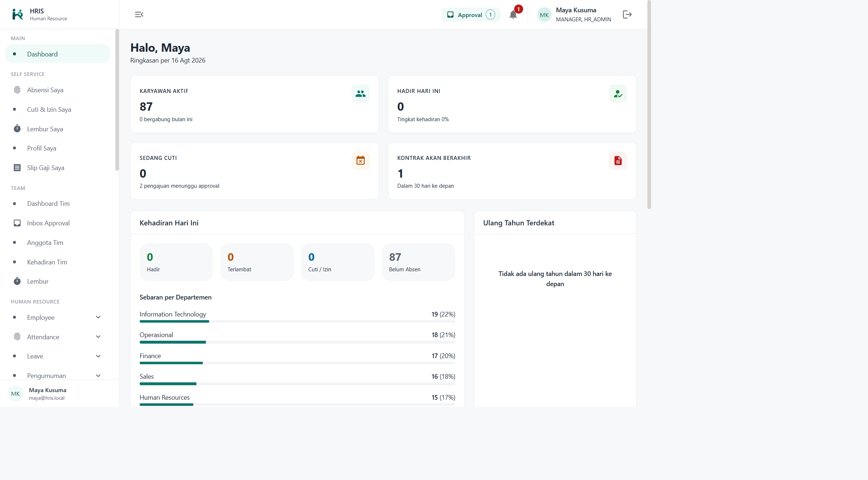Screen dimensions: 868x480
Task: Click the Approval button in the header
Action: coord(471,15)
